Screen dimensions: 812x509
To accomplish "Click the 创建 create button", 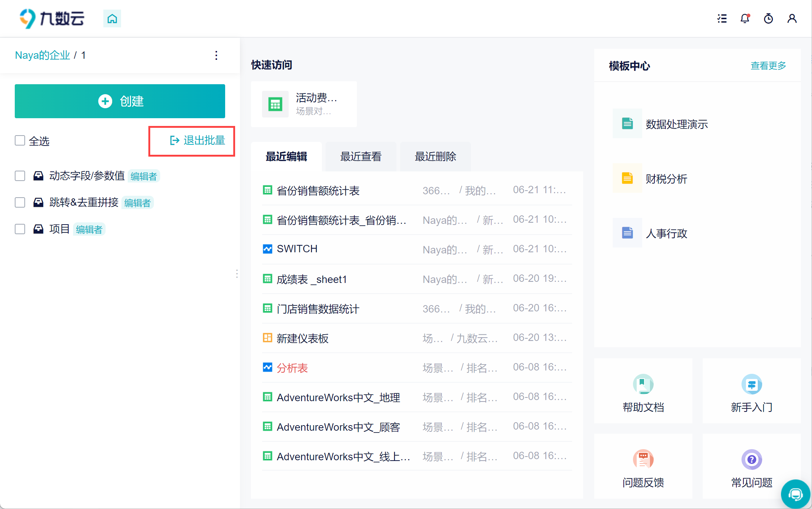I will 120,101.
